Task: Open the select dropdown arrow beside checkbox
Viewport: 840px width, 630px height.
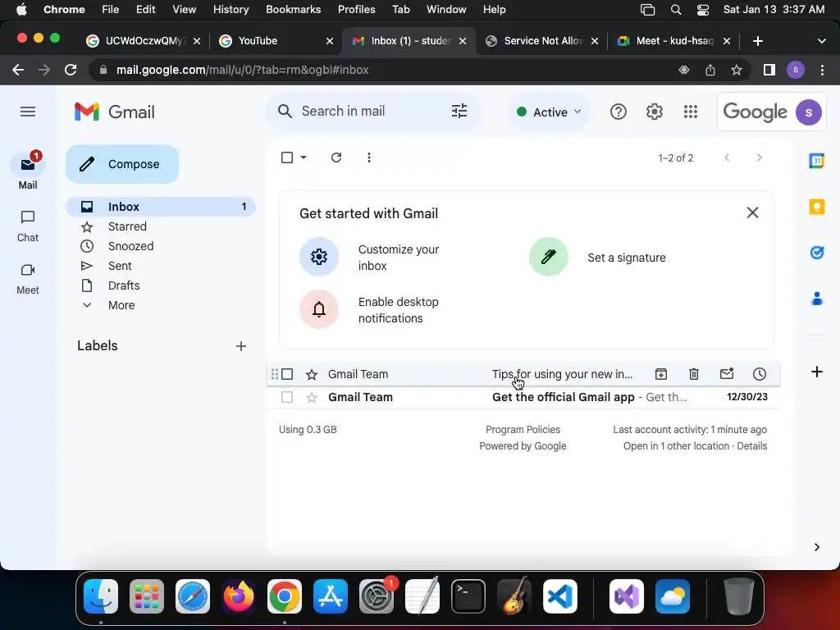Action: (x=304, y=157)
